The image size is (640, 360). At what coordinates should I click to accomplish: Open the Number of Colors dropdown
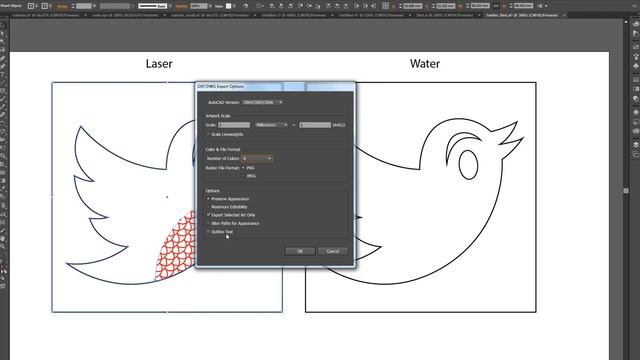pyautogui.click(x=257, y=158)
